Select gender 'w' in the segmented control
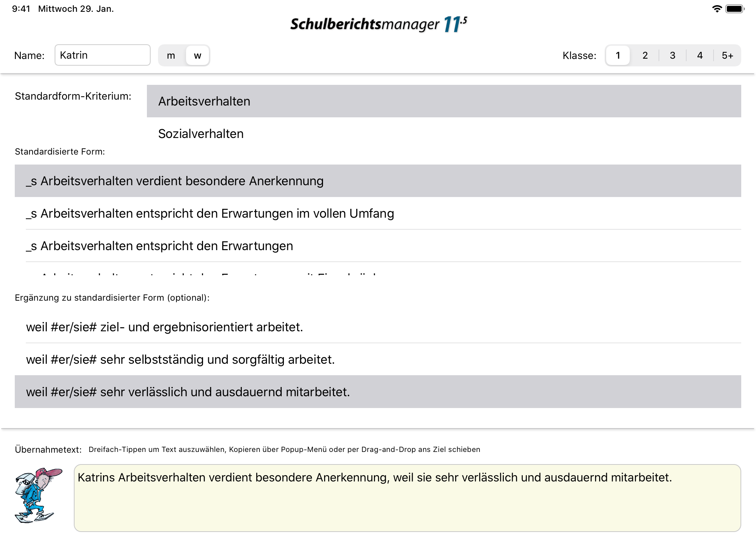 (197, 55)
